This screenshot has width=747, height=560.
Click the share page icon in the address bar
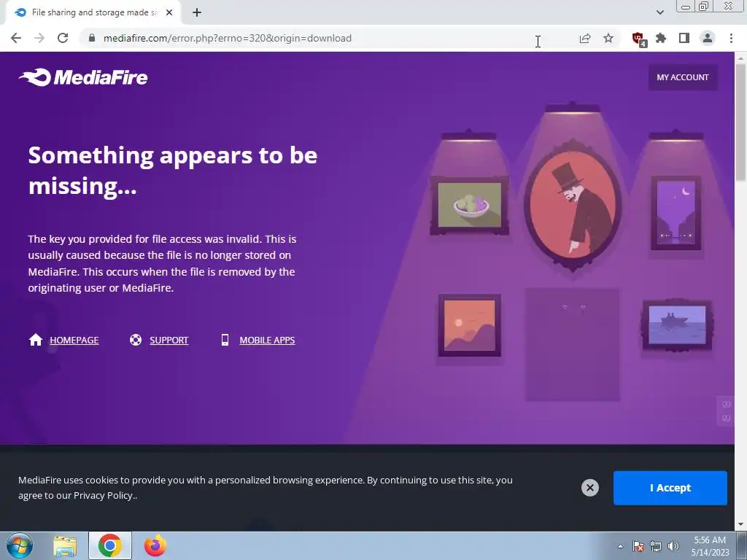click(585, 38)
